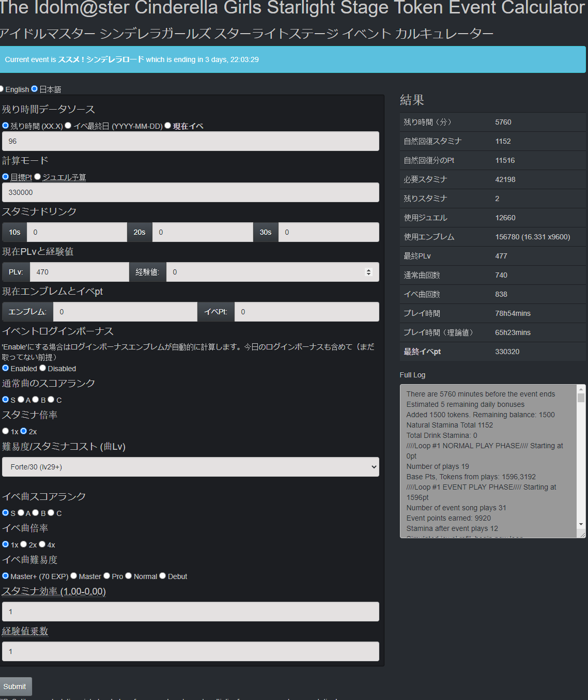This screenshot has height=700, width=588.
Task: Select Master+ (70 EXP) event difficulty
Action: click(x=6, y=576)
